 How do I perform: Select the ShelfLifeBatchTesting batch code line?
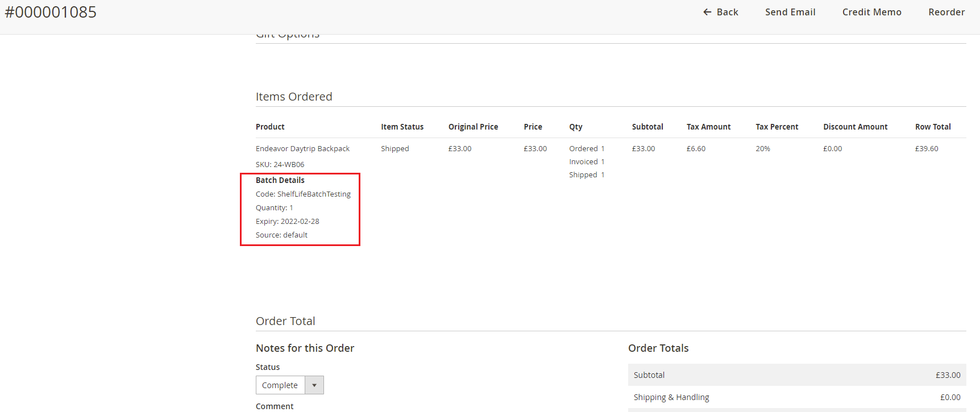pyautogui.click(x=303, y=194)
